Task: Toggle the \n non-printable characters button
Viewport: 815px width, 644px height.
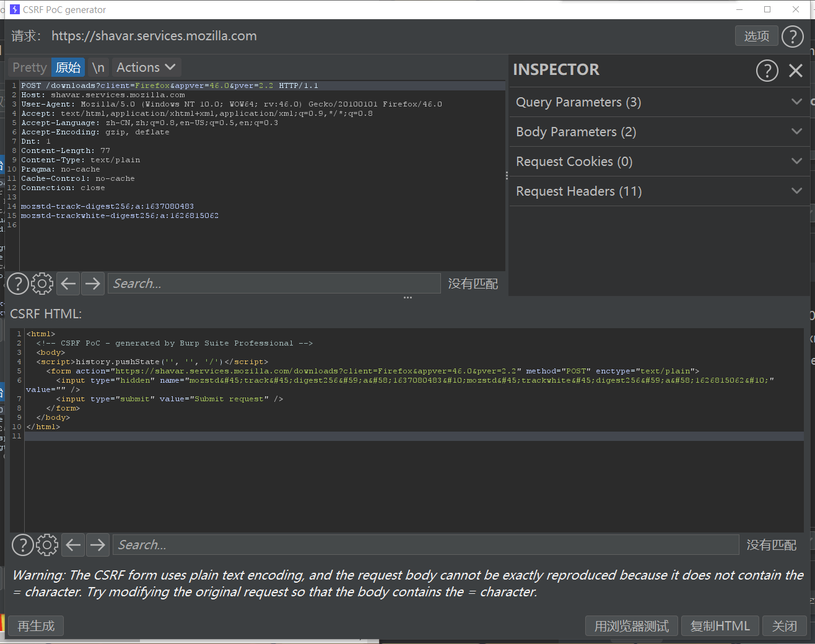Action: 98,67
